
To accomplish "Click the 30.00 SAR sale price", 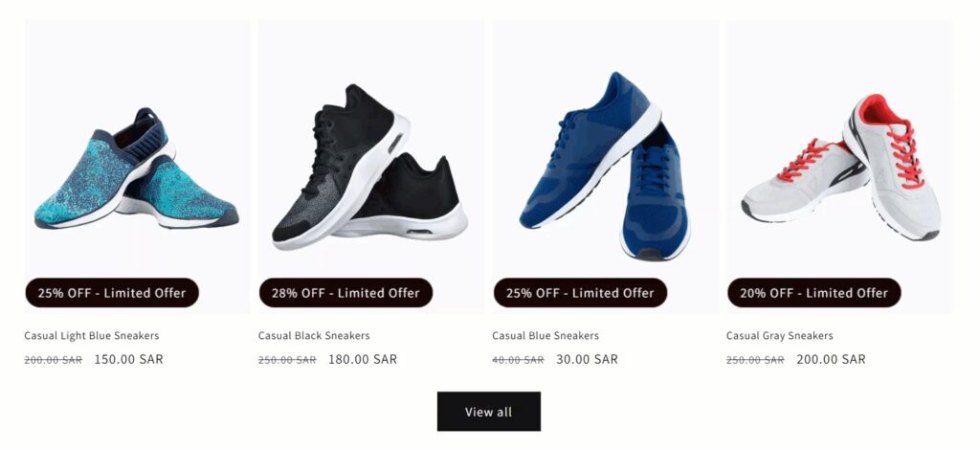I will tap(588, 360).
